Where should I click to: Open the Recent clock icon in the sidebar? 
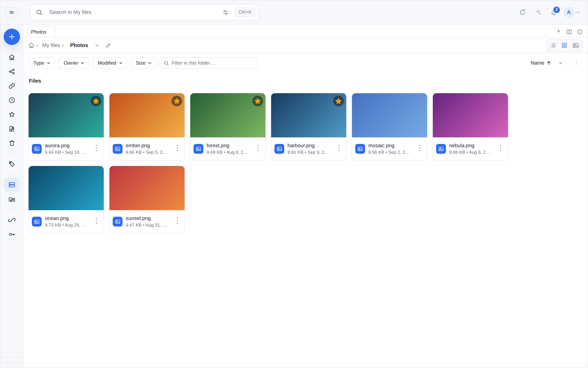coord(12,100)
